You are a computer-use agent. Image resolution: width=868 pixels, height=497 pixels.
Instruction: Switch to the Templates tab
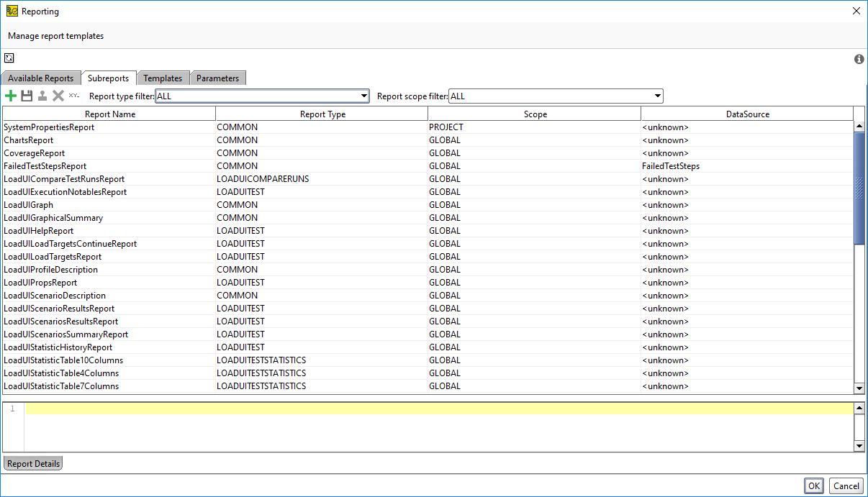(x=163, y=78)
